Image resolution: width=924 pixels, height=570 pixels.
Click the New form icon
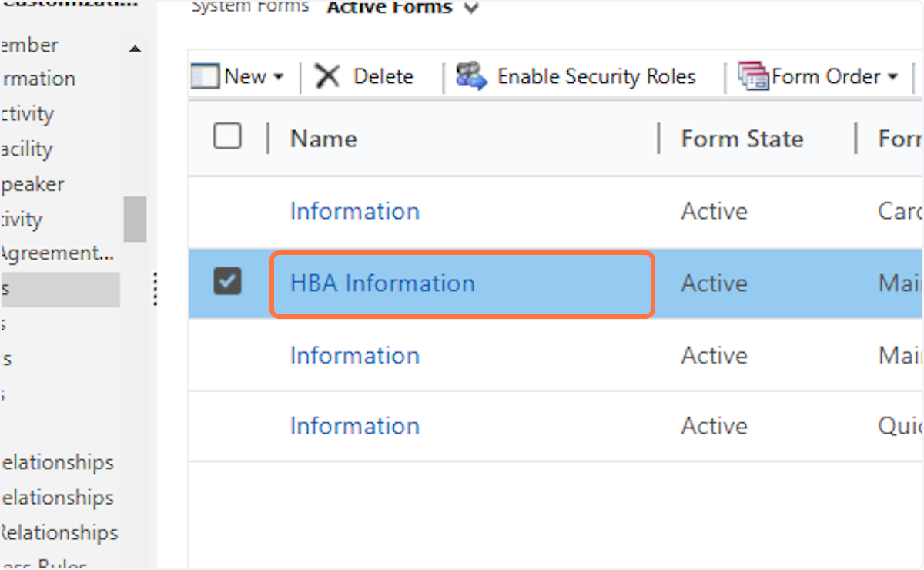tap(205, 76)
